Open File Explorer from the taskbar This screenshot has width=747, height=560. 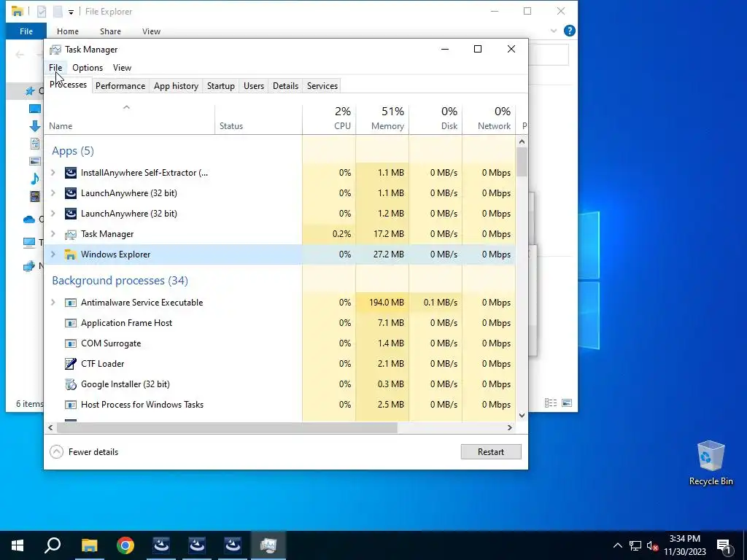click(89, 545)
